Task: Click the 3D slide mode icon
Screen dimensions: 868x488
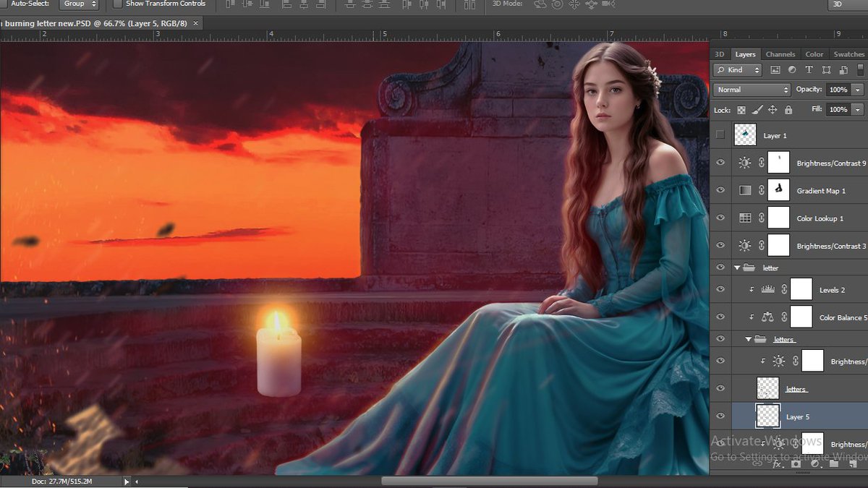Action: point(591,4)
